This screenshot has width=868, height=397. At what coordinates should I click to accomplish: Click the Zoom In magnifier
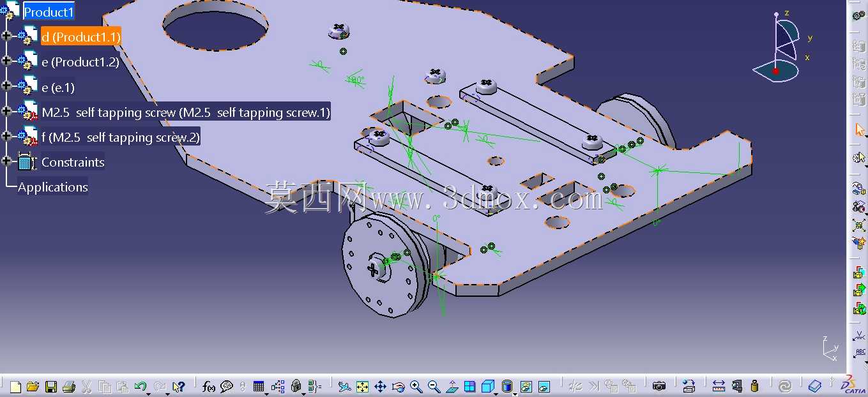click(x=416, y=386)
